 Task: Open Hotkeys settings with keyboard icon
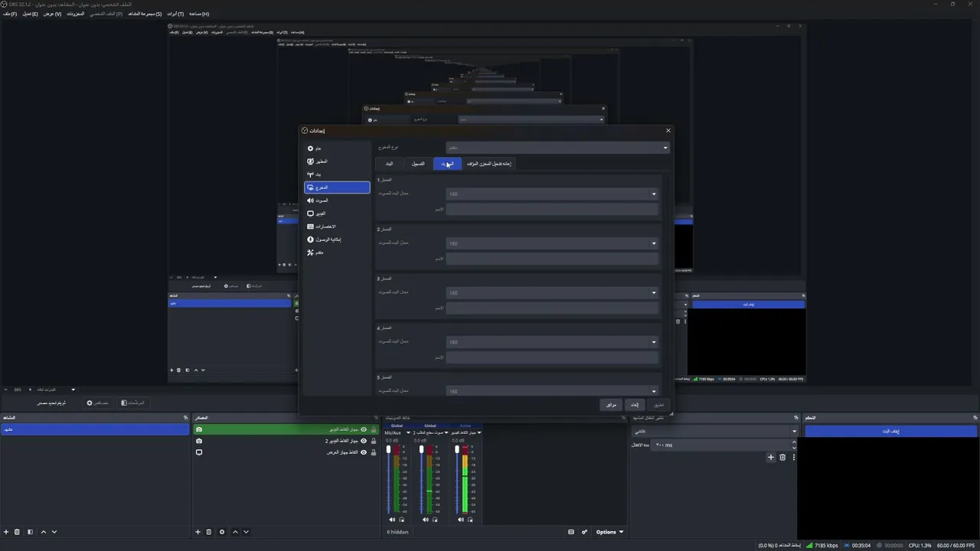pos(337,227)
